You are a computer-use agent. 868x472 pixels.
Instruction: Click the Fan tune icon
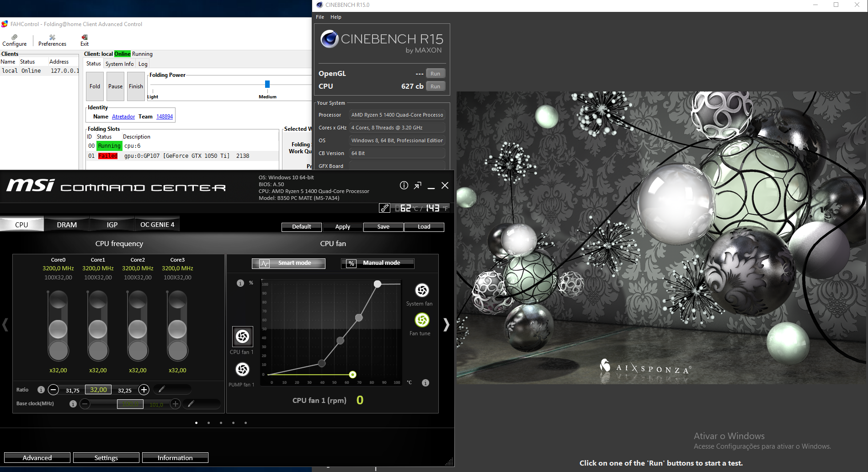[x=422, y=320]
